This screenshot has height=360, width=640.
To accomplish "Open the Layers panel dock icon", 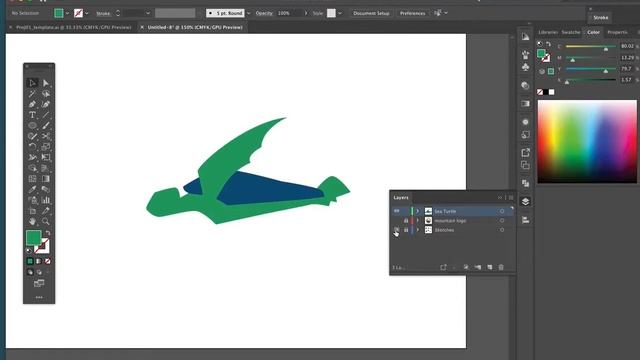I will 525,202.
